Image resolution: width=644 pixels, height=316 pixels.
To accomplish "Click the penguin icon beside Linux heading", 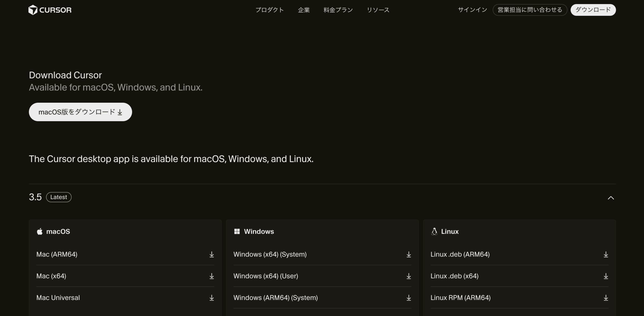I will click(x=434, y=231).
